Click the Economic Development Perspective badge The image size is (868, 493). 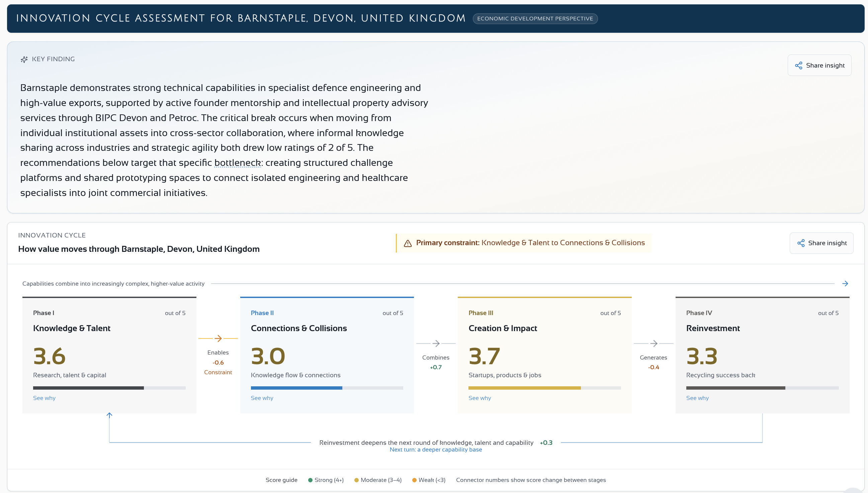(535, 19)
